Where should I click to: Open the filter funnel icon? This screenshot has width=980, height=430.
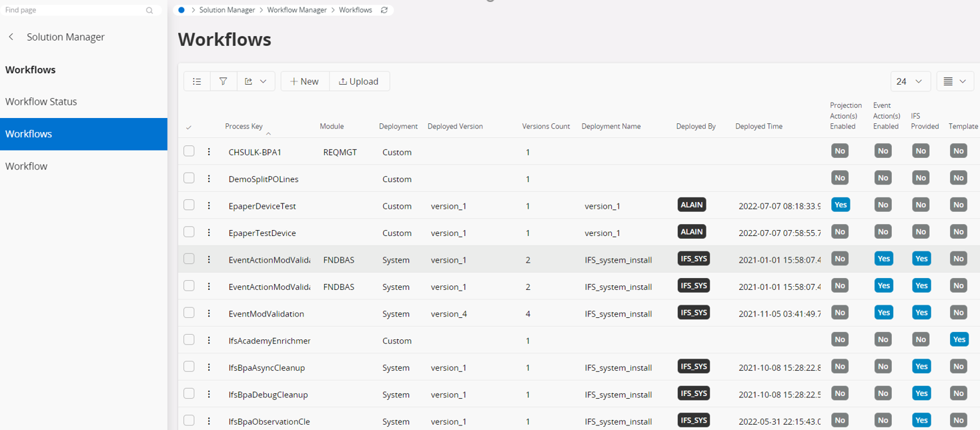click(x=223, y=81)
